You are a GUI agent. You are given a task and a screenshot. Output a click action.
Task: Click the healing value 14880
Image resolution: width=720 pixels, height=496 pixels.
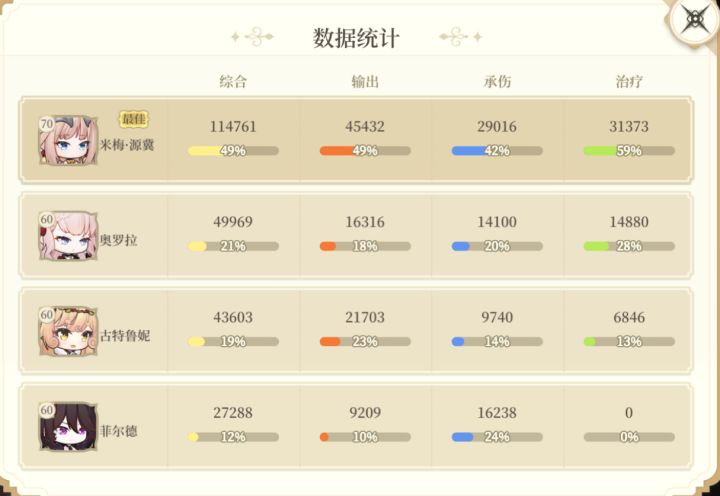tap(629, 222)
